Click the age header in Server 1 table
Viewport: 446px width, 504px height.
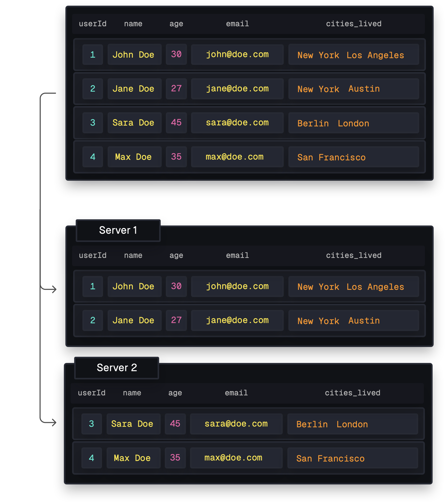click(x=176, y=256)
